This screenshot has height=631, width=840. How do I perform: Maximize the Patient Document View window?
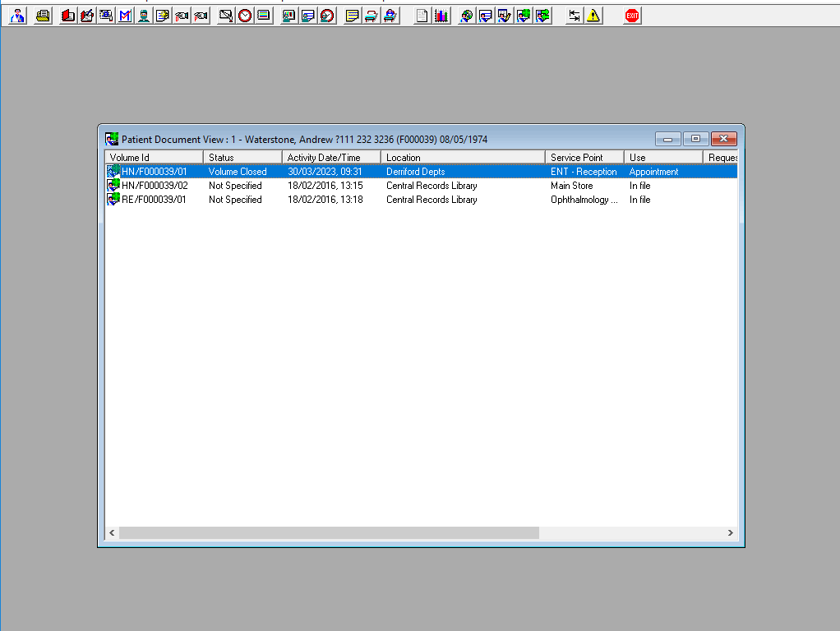coord(695,139)
